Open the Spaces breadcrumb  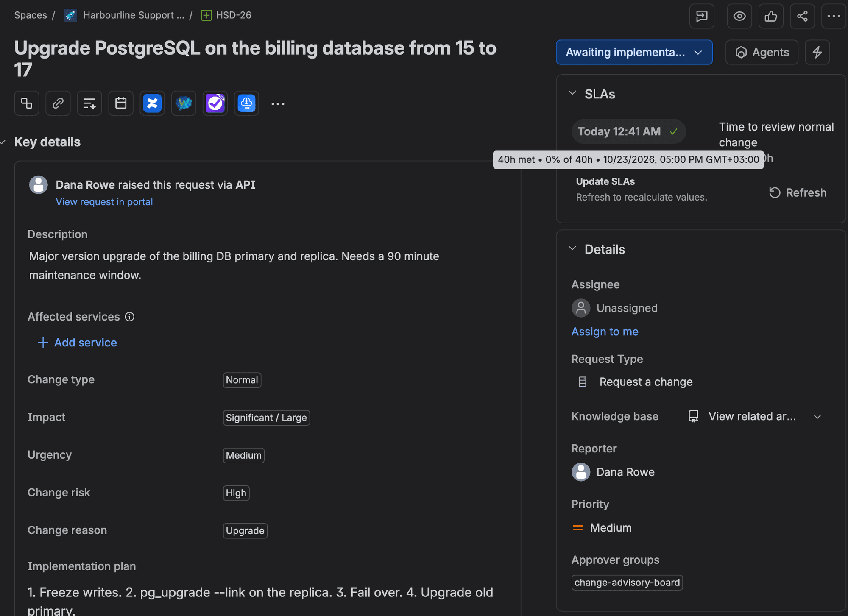(31, 15)
